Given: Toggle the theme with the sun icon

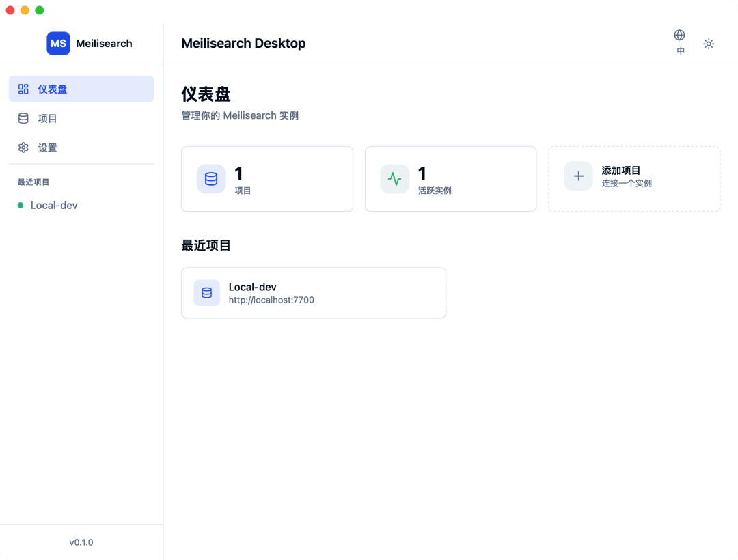Looking at the screenshot, I should point(709,43).
